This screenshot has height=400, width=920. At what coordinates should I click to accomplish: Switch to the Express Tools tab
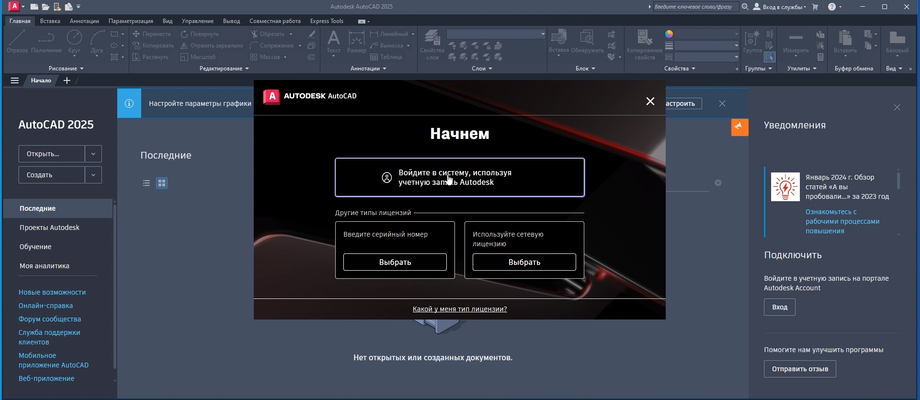tap(327, 21)
